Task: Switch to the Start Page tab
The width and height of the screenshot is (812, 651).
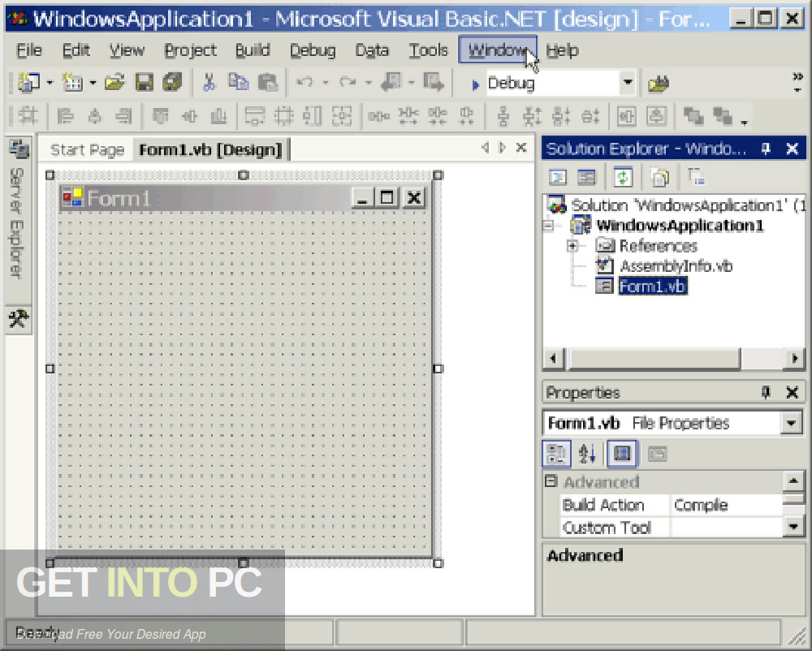Action: click(86, 149)
